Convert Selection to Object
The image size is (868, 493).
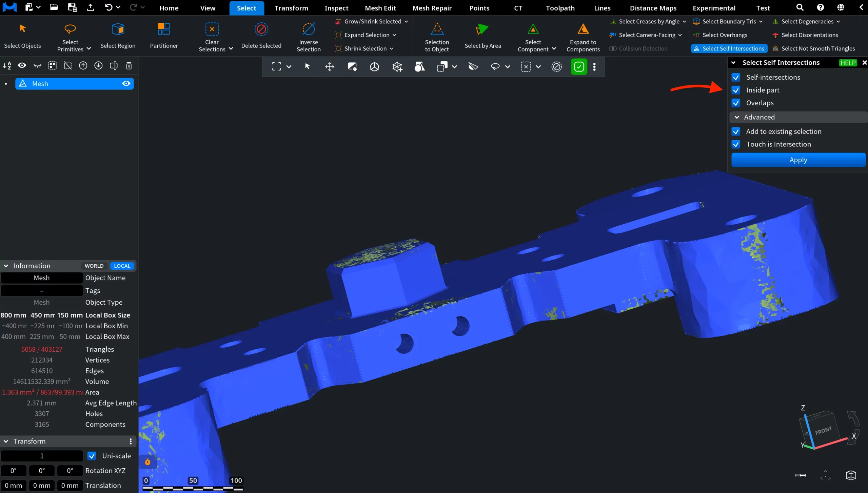[437, 37]
